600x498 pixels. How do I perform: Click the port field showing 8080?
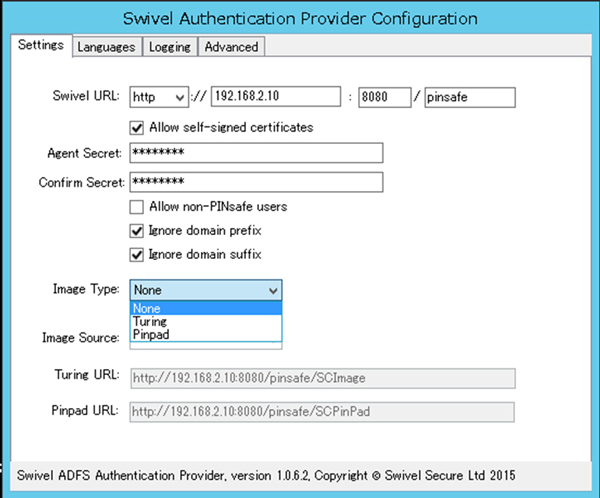tap(384, 97)
